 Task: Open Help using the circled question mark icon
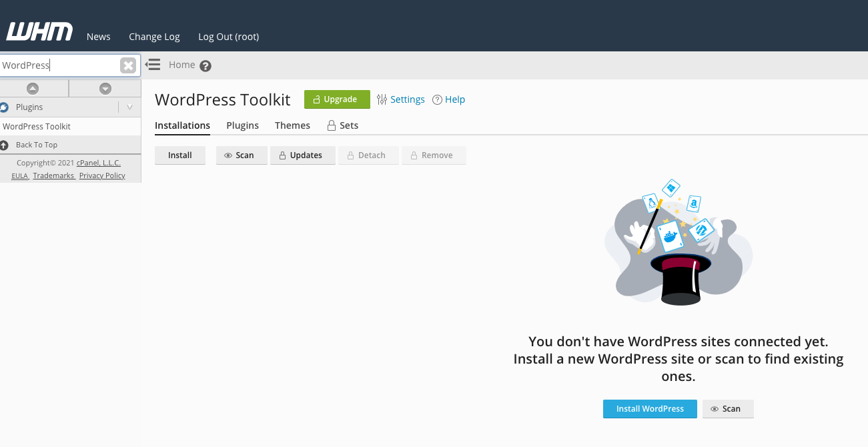tap(436, 99)
